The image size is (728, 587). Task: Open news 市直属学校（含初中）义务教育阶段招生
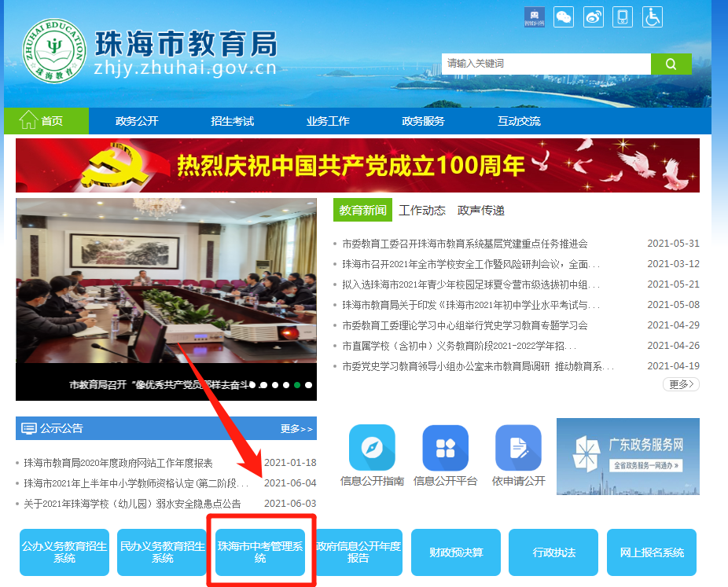459,346
